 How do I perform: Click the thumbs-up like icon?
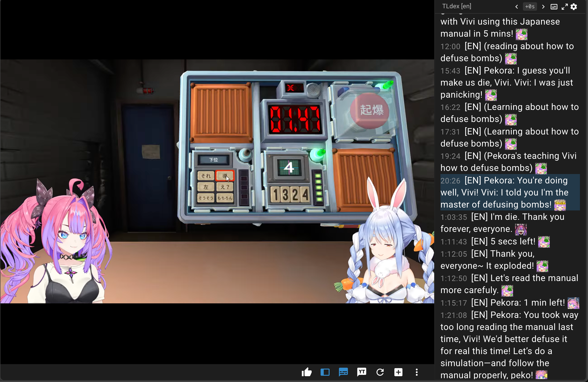coord(307,372)
